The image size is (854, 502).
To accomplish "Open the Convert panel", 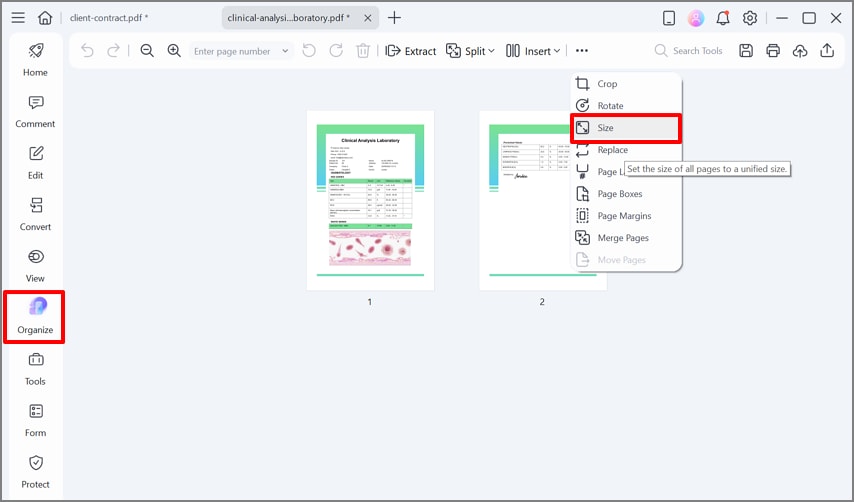I will click(35, 215).
